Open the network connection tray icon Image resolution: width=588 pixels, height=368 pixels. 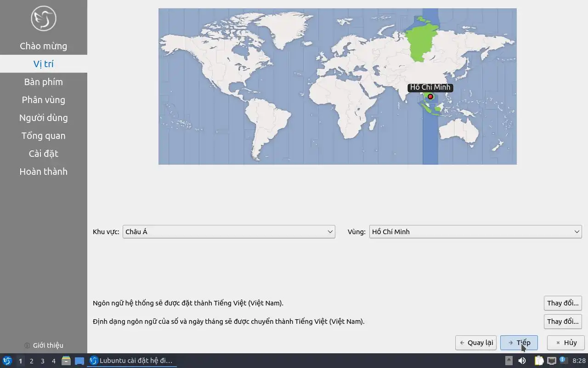pos(552,361)
